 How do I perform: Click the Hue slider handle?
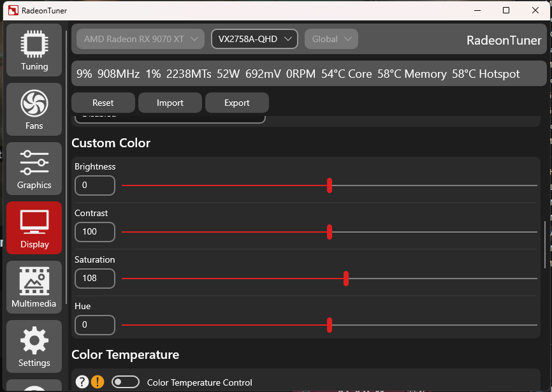coord(330,325)
